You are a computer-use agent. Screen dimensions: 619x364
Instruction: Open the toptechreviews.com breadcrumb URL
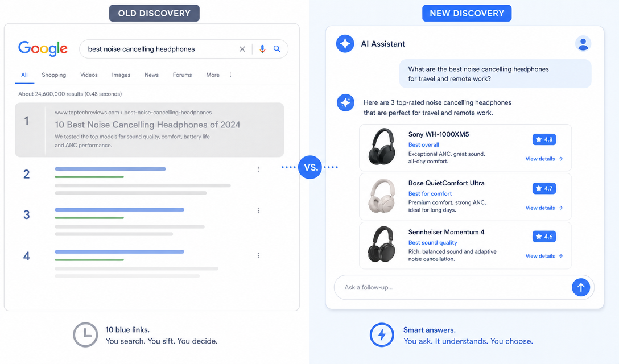click(134, 113)
